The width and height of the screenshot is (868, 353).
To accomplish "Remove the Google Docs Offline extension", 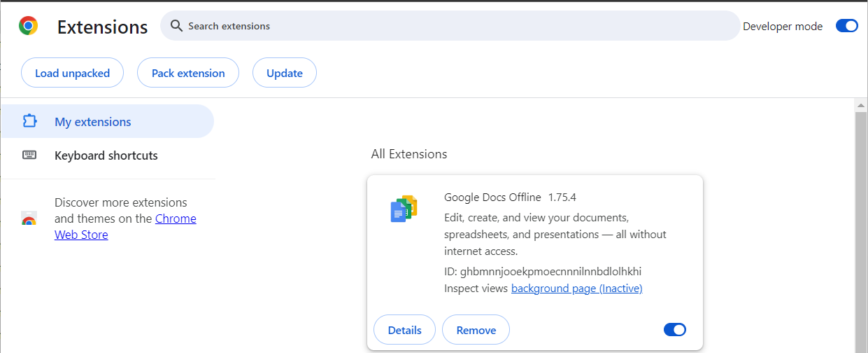I will (476, 330).
